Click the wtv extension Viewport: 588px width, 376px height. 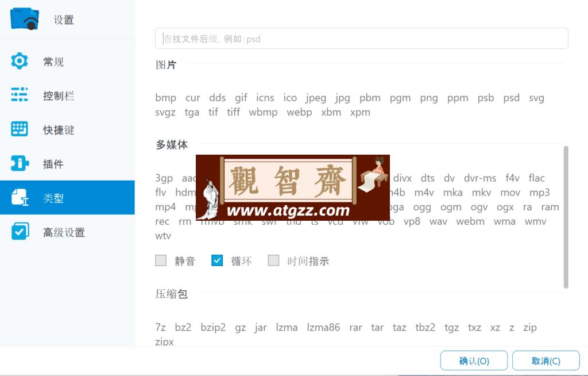[x=163, y=236]
